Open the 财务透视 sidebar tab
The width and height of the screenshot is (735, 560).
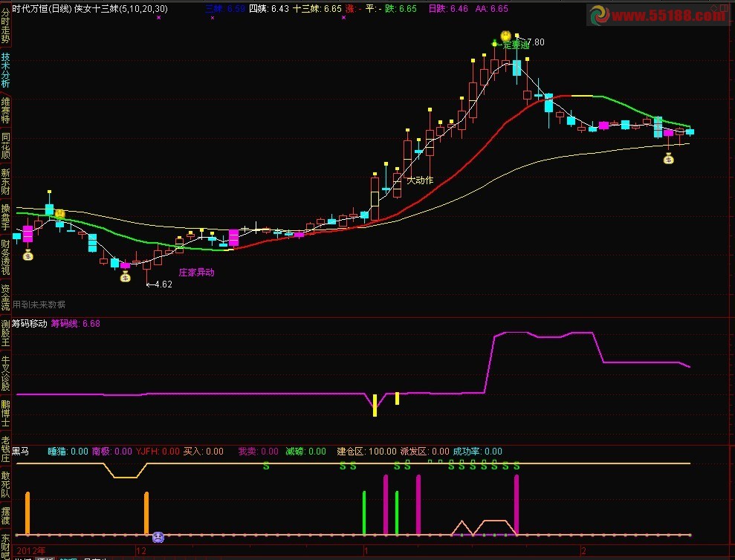pyautogui.click(x=5, y=257)
